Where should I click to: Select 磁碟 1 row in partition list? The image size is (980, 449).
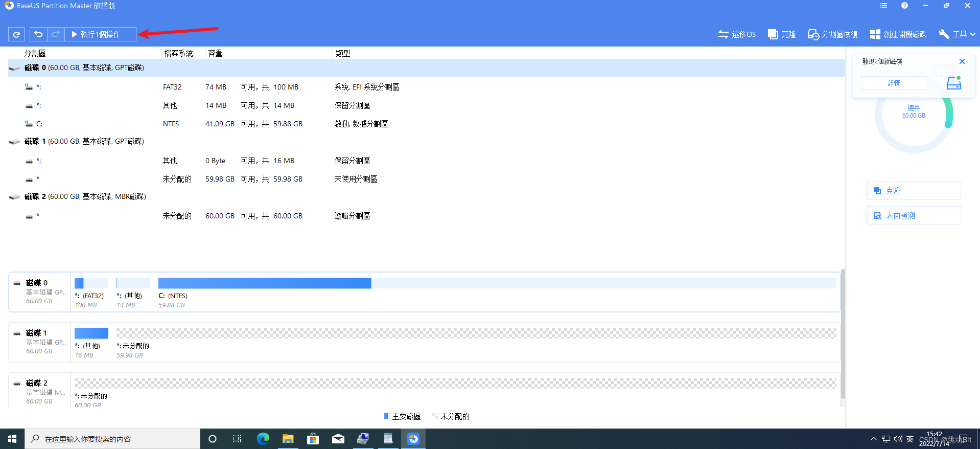pyautogui.click(x=426, y=142)
